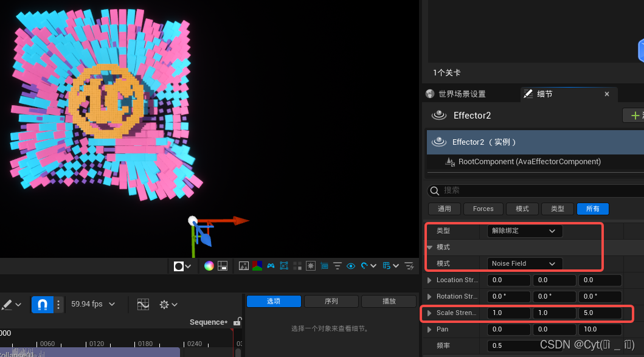Viewport: 644px width, 357px height.
Task: Click Pan Z value 10.0
Action: (600, 330)
